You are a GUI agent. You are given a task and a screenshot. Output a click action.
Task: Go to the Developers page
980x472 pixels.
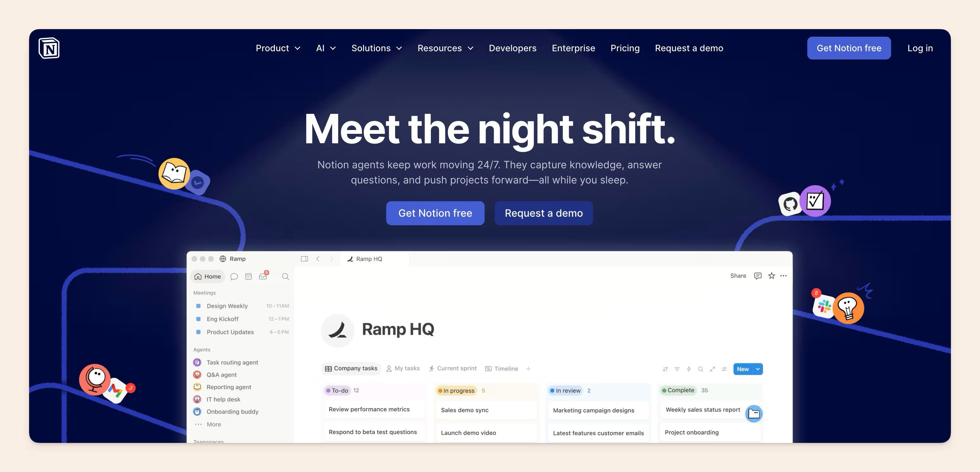coord(512,48)
